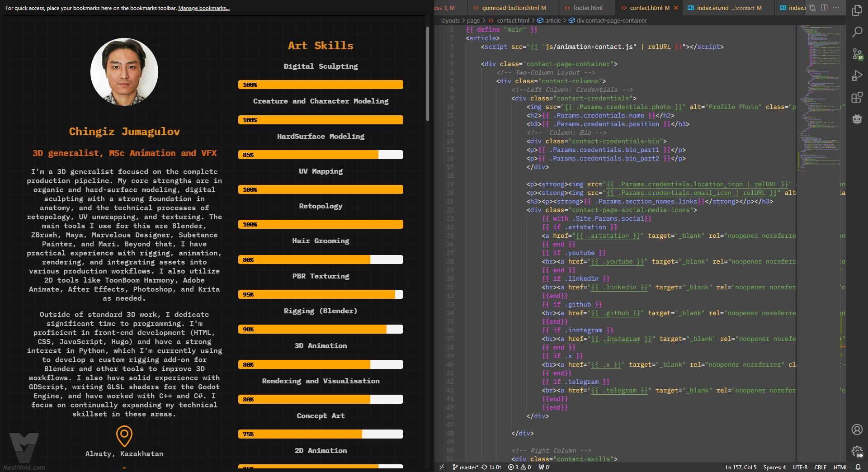Click article in the breadcrumb
The height and width of the screenshot is (472, 868).
point(553,20)
